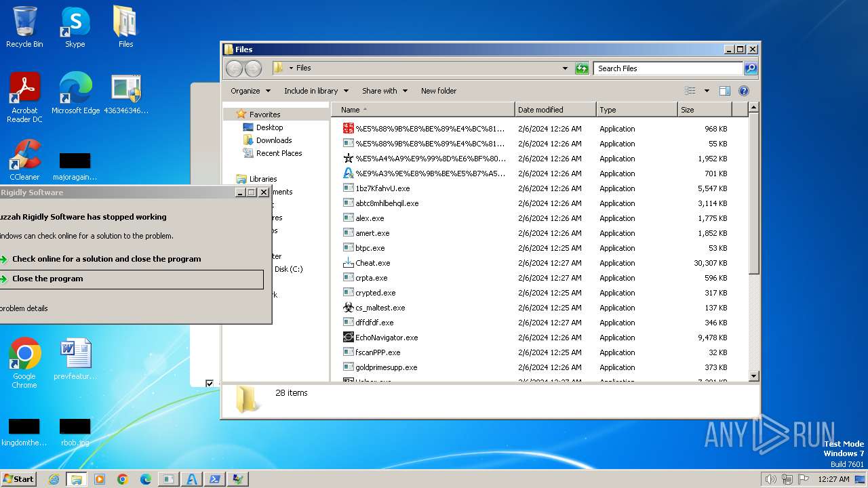Click the taskbar clock showing 12:27 AM
The height and width of the screenshot is (488, 868).
click(x=833, y=479)
